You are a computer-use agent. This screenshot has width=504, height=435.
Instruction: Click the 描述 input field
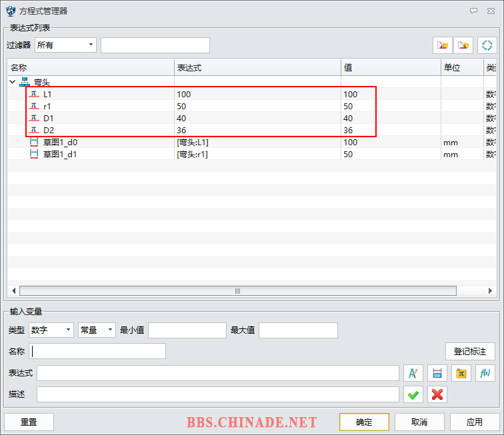218,394
